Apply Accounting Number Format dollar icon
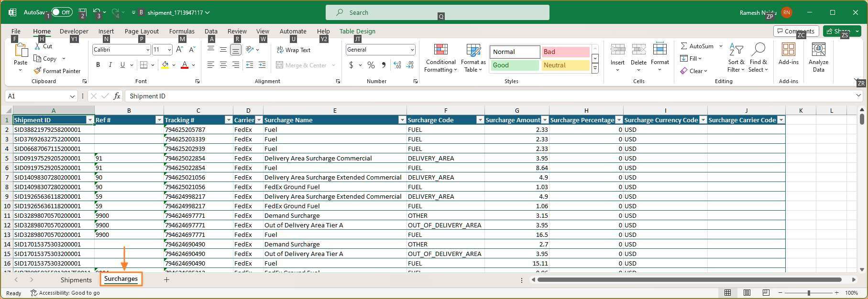 click(x=352, y=65)
